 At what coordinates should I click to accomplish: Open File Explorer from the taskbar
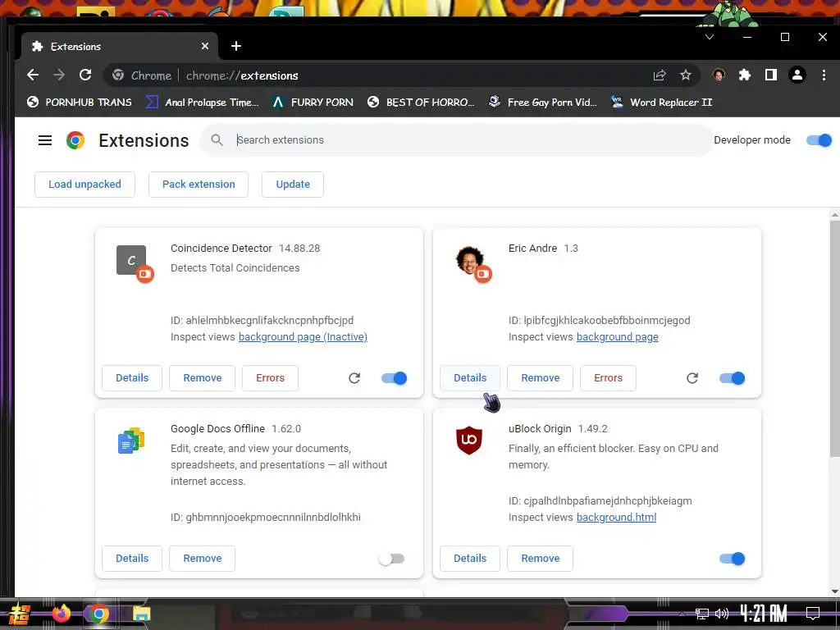141,614
